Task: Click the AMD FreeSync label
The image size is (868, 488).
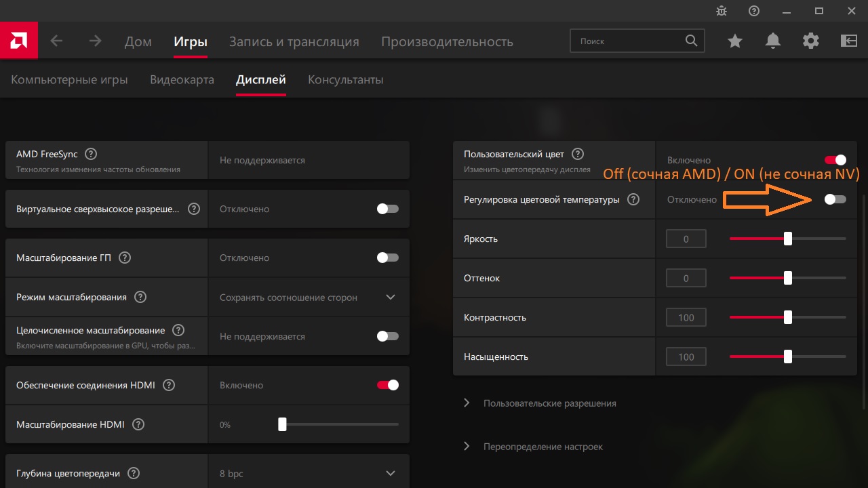Action: point(47,155)
